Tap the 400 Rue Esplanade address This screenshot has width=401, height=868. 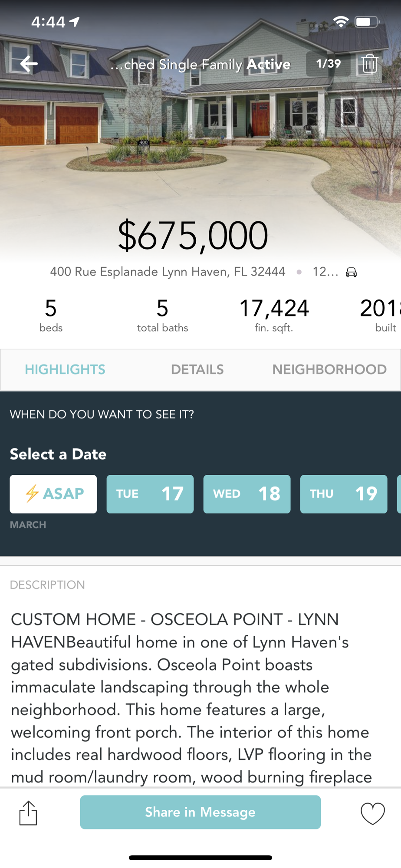coord(168,272)
